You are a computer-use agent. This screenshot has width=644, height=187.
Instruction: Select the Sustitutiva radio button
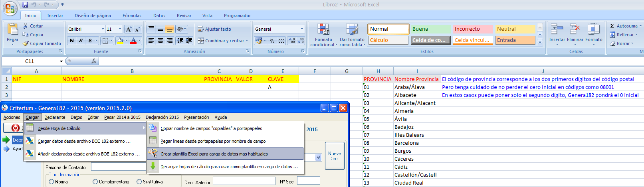click(139, 182)
